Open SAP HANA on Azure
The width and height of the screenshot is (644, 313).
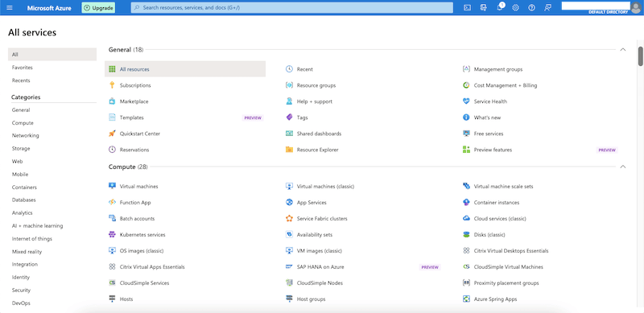coord(320,267)
